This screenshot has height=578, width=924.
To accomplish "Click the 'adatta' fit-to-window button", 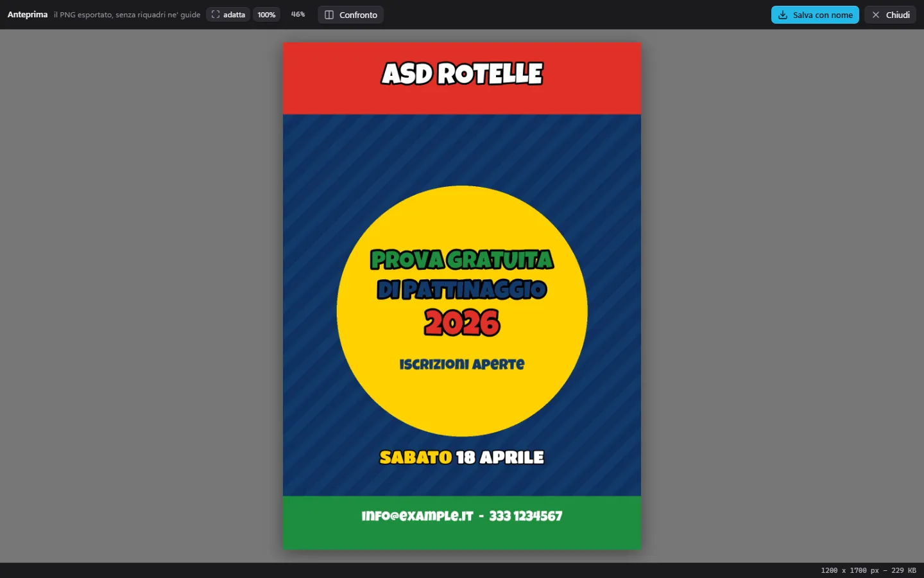I will (228, 15).
